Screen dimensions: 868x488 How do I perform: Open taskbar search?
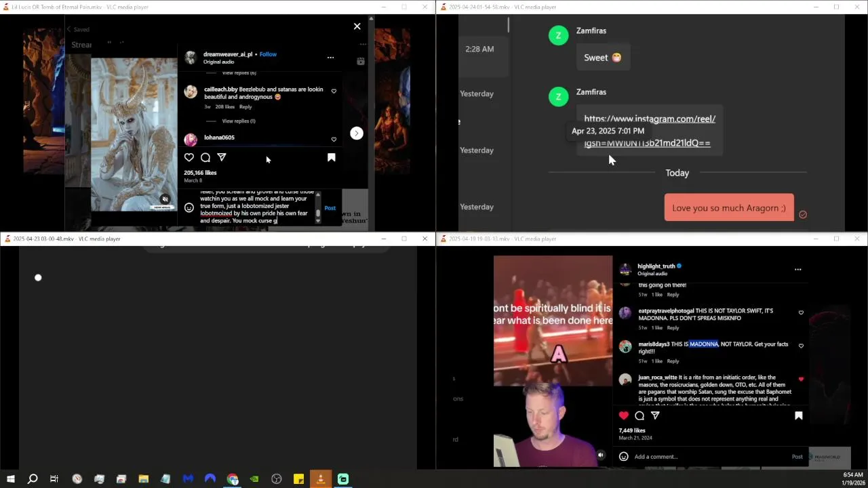coord(32,479)
